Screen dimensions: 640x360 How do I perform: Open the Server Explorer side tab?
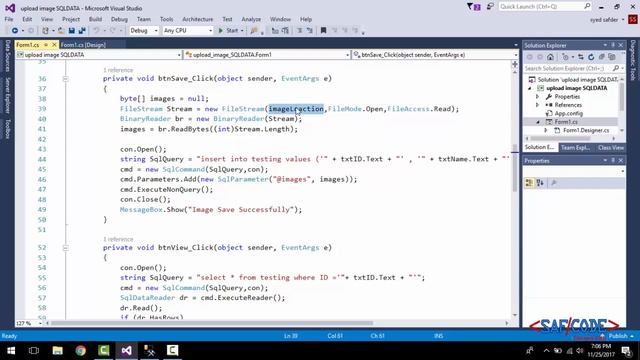pos(7,95)
